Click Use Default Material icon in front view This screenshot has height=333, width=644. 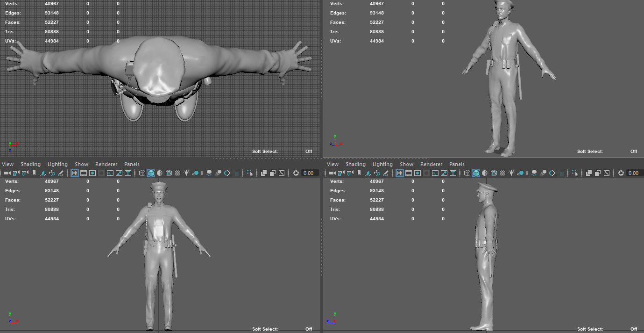(160, 173)
